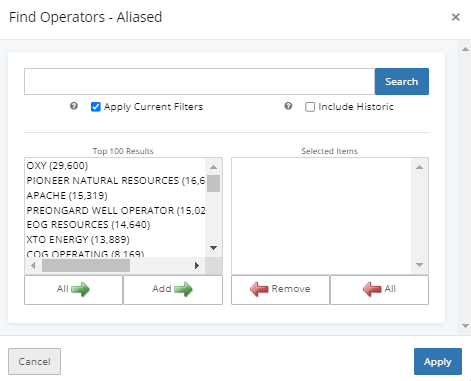471x381 pixels.
Task: Open help icon beside Apply Current Filters
Action: click(74, 106)
